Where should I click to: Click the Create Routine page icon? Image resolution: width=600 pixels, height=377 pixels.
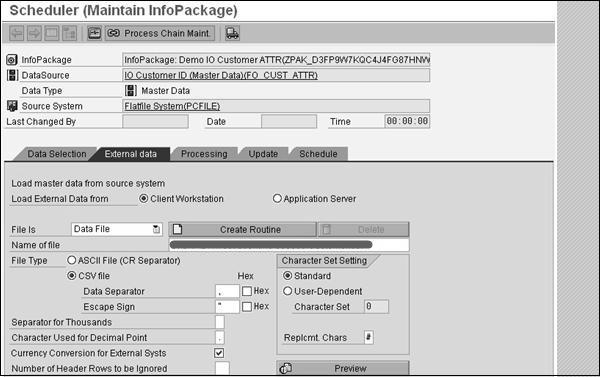(177, 230)
